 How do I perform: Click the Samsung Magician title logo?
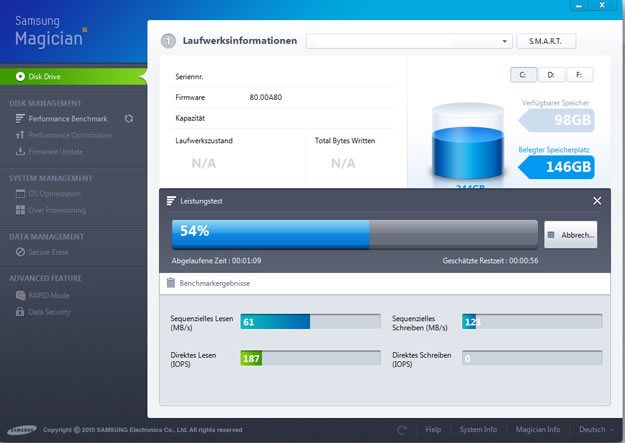(51, 32)
